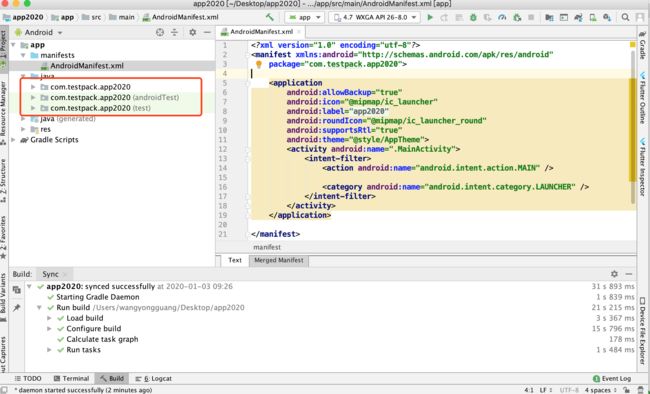Select the Build tool window tab
Image resolution: width=650 pixels, height=394 pixels.
(112, 378)
